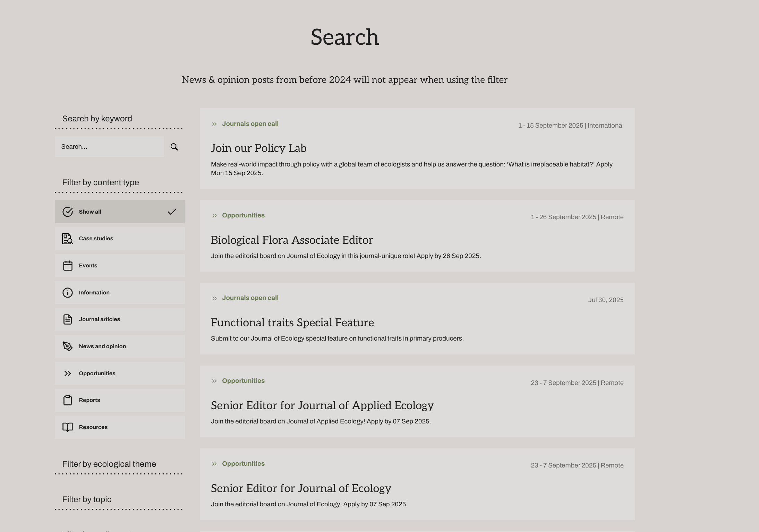Viewport: 759px width, 532px height.
Task: Click the Reports clipboard icon
Action: [x=67, y=400]
